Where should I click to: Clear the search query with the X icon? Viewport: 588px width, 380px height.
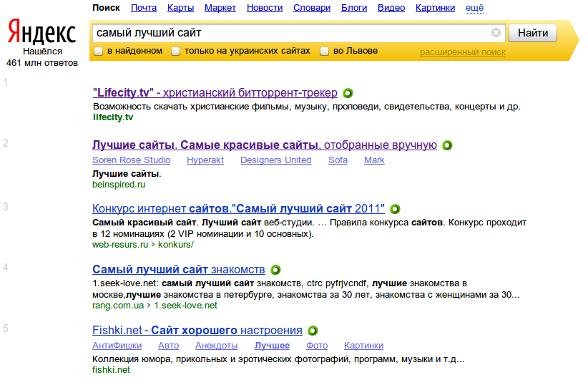(496, 33)
